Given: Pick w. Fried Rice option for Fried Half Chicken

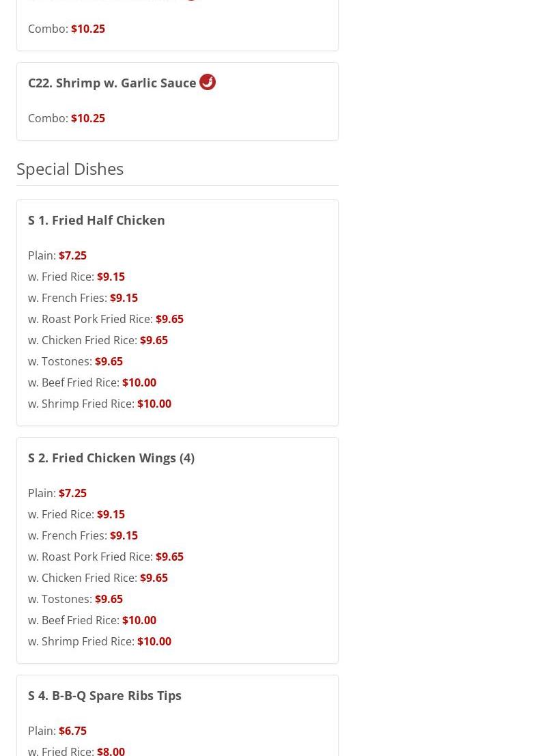Looking at the screenshot, I should pos(76,277).
